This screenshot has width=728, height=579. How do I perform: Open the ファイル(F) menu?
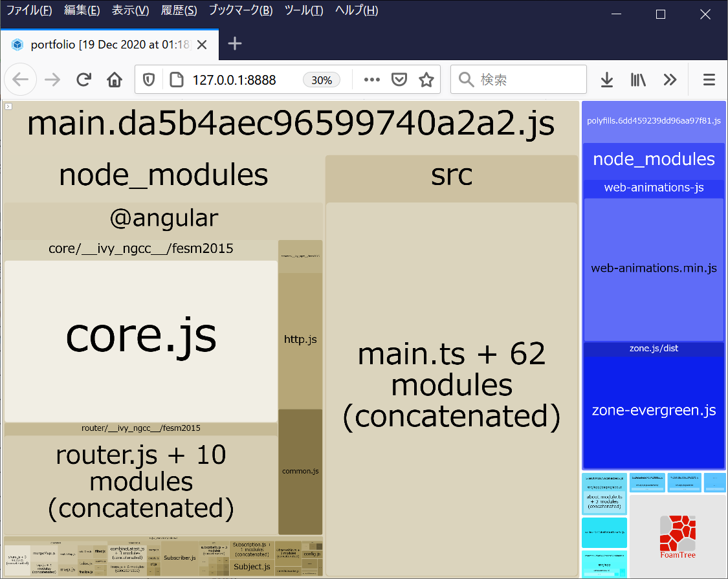(x=29, y=10)
